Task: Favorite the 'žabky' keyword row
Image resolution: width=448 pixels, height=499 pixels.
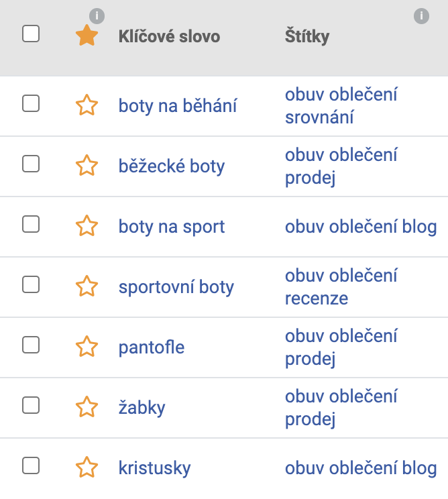Action: tap(87, 406)
